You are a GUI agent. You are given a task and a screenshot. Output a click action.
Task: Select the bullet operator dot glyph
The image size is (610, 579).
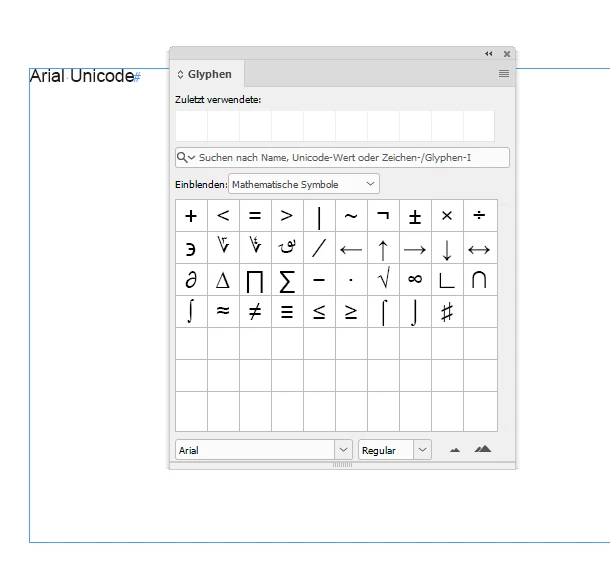pos(351,280)
